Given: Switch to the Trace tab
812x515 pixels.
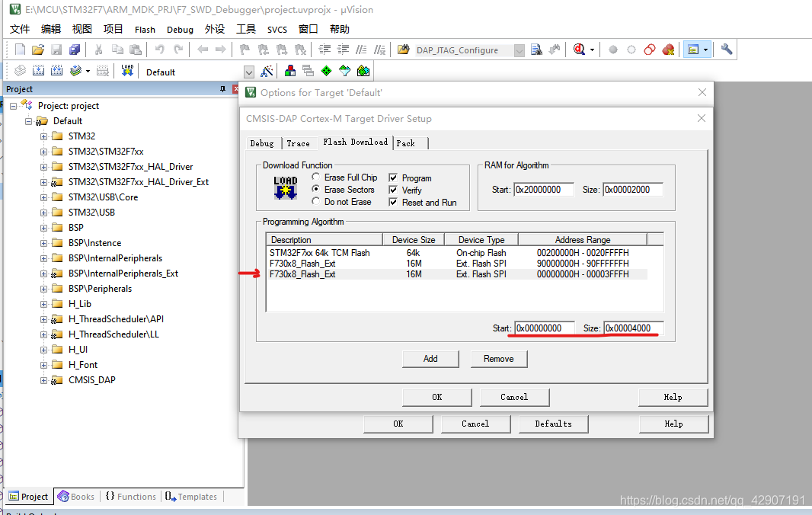Looking at the screenshot, I should point(299,143).
